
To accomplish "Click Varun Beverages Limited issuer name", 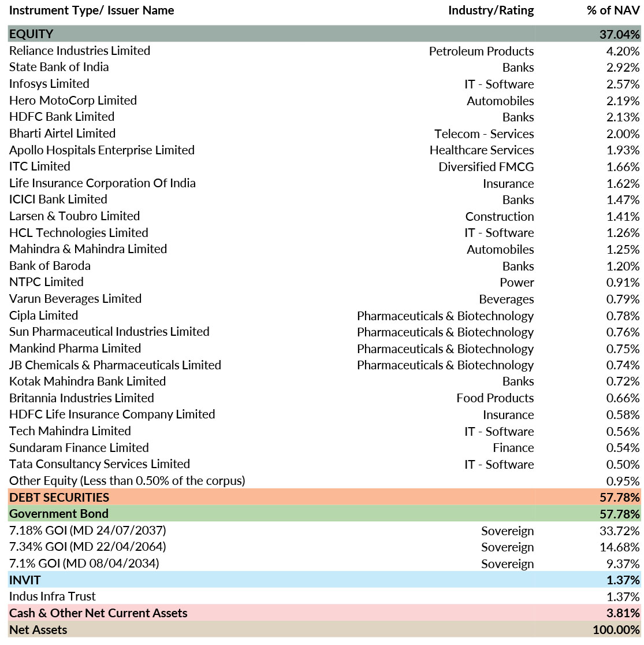I will coord(75,299).
